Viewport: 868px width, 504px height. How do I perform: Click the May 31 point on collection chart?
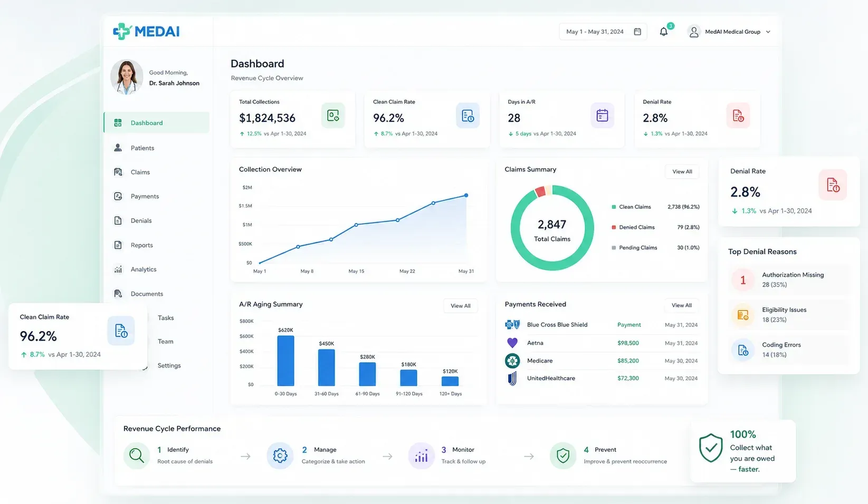coord(466,196)
